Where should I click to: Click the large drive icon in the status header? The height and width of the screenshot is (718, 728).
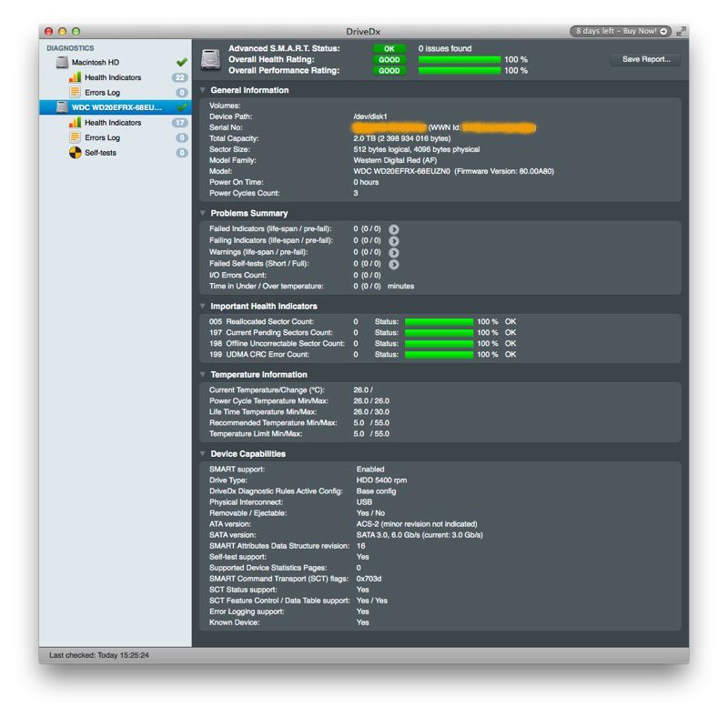211,59
